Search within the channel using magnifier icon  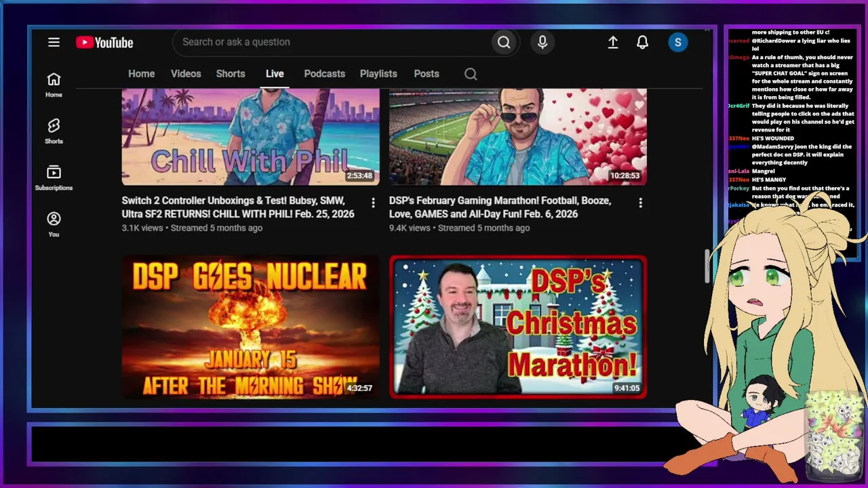click(471, 74)
